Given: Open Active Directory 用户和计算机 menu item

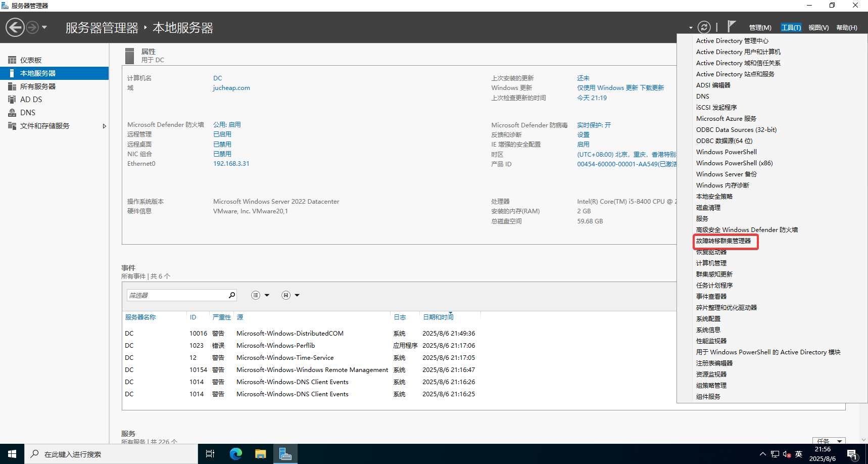Looking at the screenshot, I should [x=738, y=52].
